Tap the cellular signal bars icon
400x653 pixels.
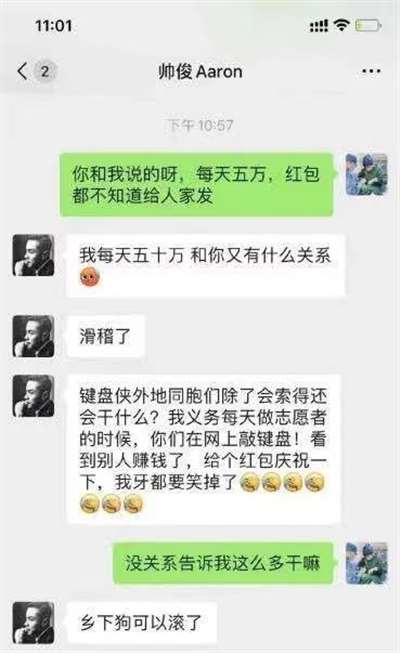tap(319, 26)
